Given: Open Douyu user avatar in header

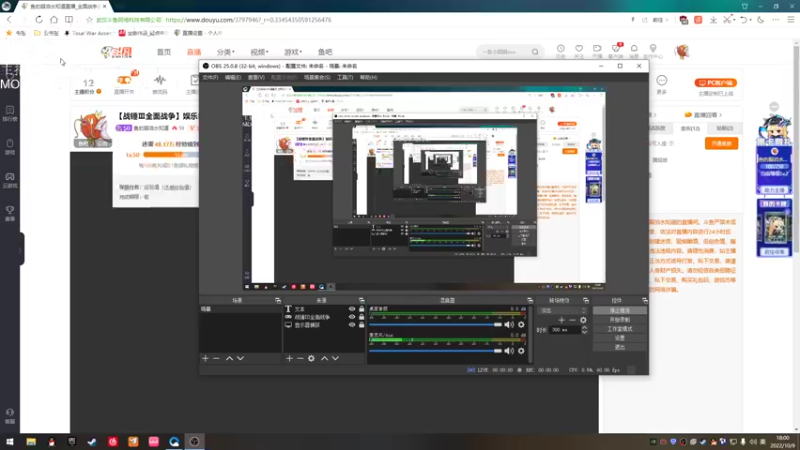Looking at the screenshot, I should tap(682, 52).
